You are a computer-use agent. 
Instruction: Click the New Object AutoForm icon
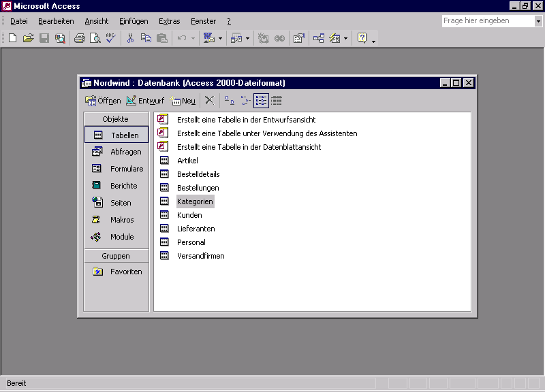coord(334,38)
